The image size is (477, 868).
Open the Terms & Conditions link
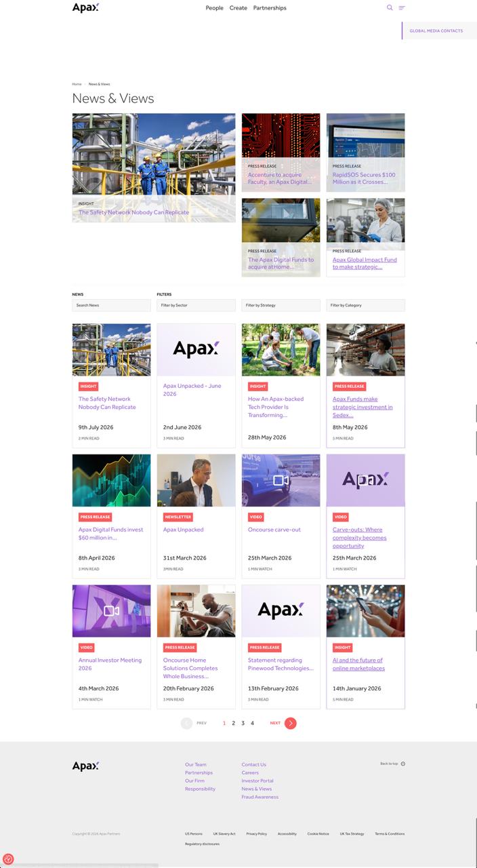[x=390, y=833]
